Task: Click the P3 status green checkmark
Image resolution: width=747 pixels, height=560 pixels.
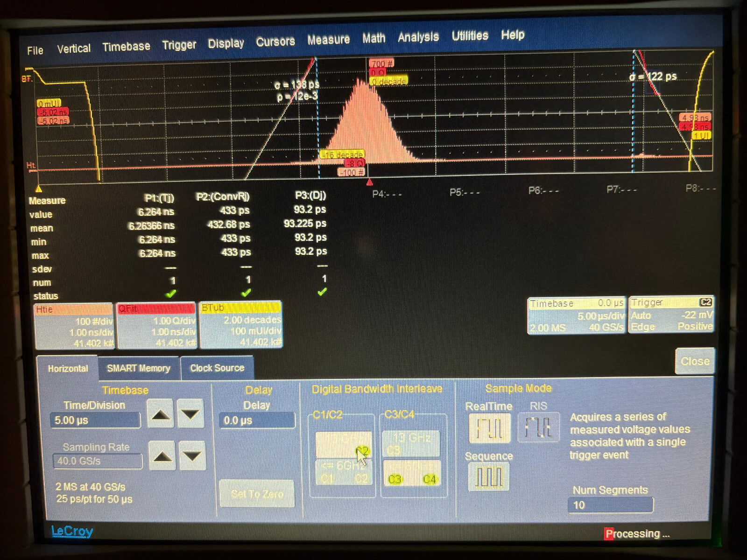Action: [x=322, y=292]
